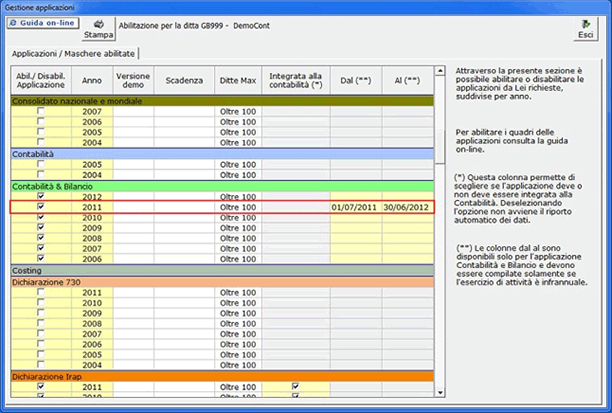Enable Dichiarazione 730 2006 checkbox
This screenshot has width=612, height=413.
[41, 344]
